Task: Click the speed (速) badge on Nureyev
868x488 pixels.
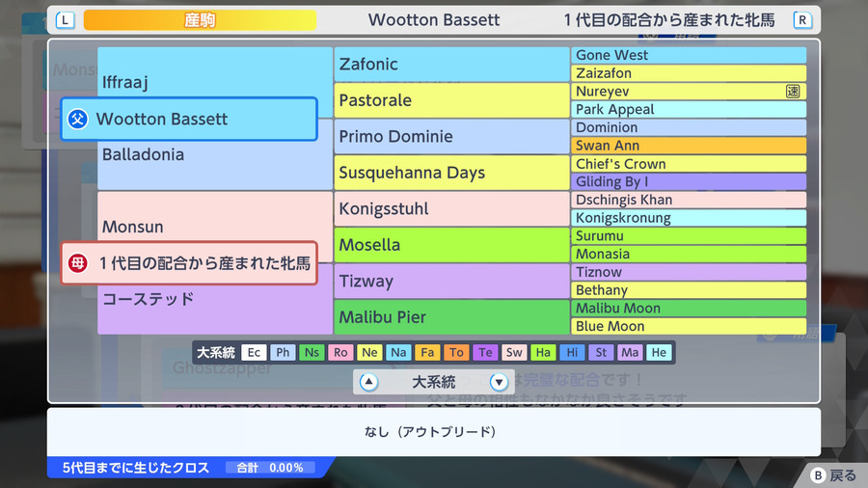Action: tap(793, 92)
